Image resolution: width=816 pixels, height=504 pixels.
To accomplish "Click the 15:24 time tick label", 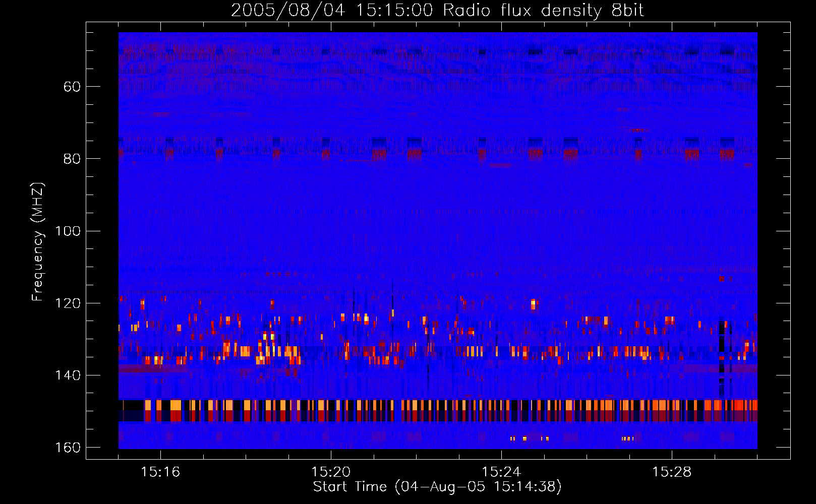I will (501, 472).
